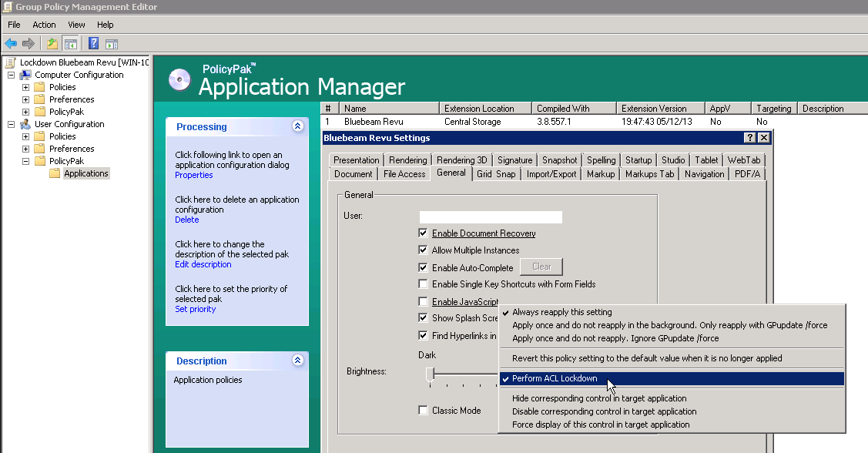The image size is (868, 453).
Task: Open the Action menu
Action: [x=45, y=25]
